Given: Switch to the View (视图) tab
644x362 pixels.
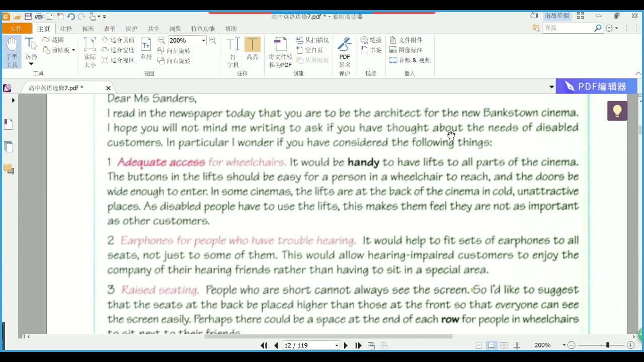Looking at the screenshot, I should click(x=88, y=29).
